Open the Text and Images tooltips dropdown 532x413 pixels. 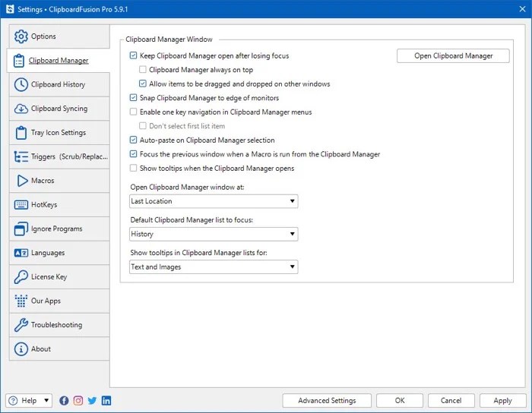pos(214,266)
